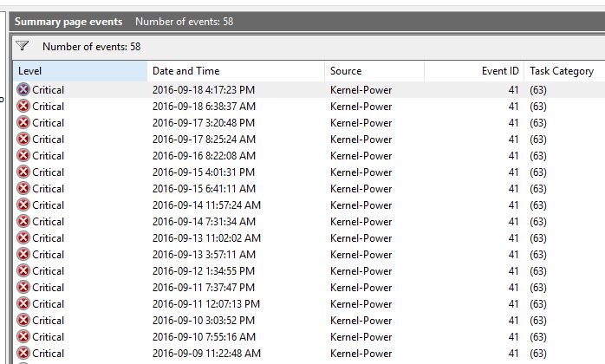Select the date 2016-09-17 8:25:24 AM
This screenshot has height=364, width=605.
[204, 140]
